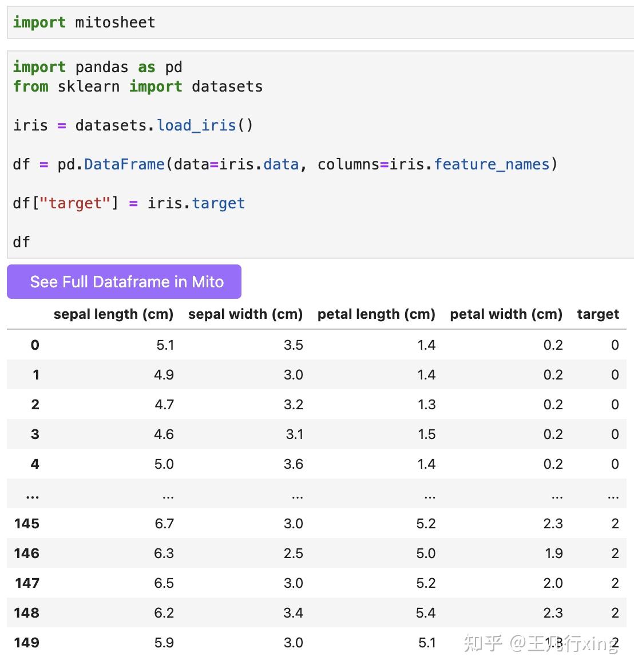
Task: Click the "target" string in the code cell
Action: [78, 203]
